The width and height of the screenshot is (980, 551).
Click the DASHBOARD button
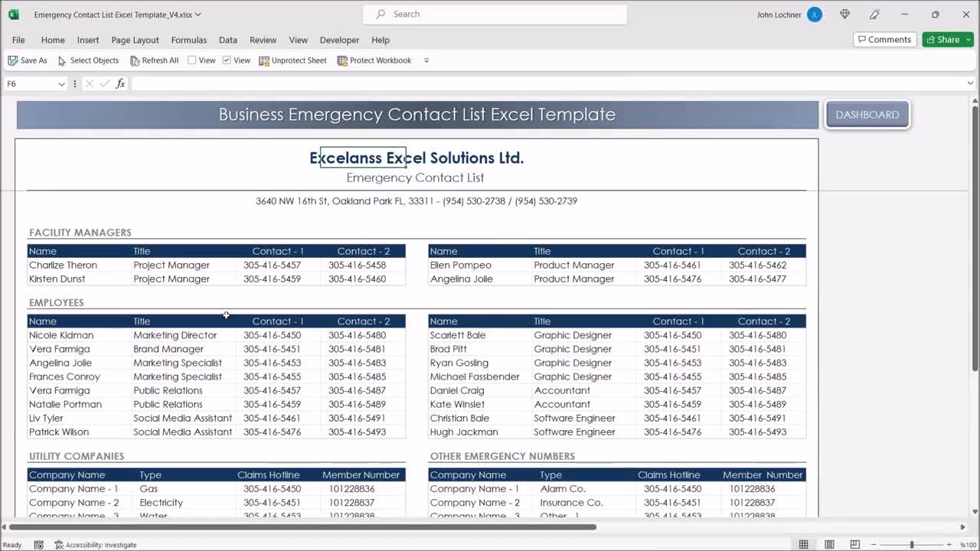(x=867, y=114)
